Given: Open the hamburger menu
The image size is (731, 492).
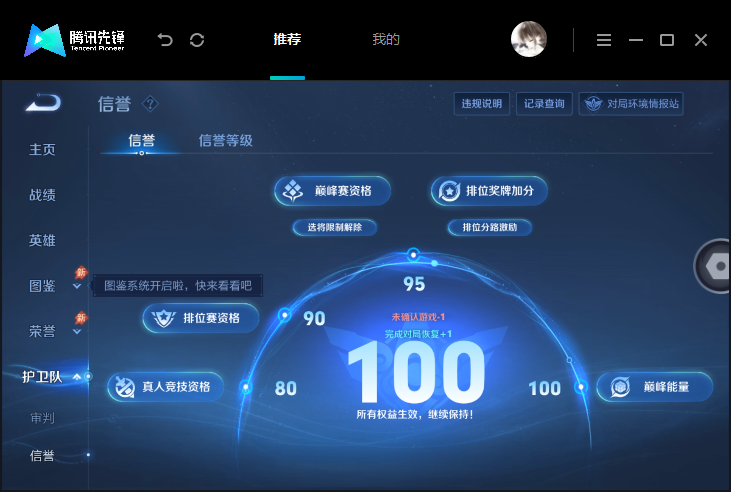Looking at the screenshot, I should [604, 40].
